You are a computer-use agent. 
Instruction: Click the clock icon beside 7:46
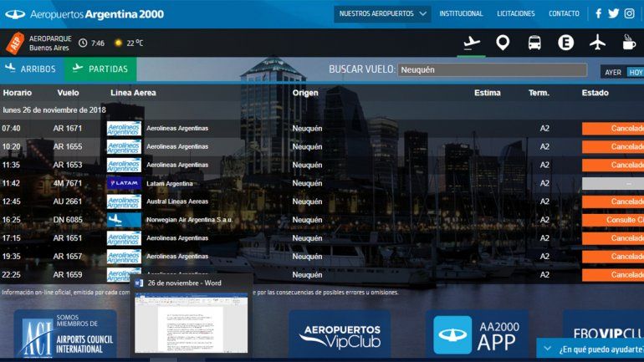[x=83, y=43]
